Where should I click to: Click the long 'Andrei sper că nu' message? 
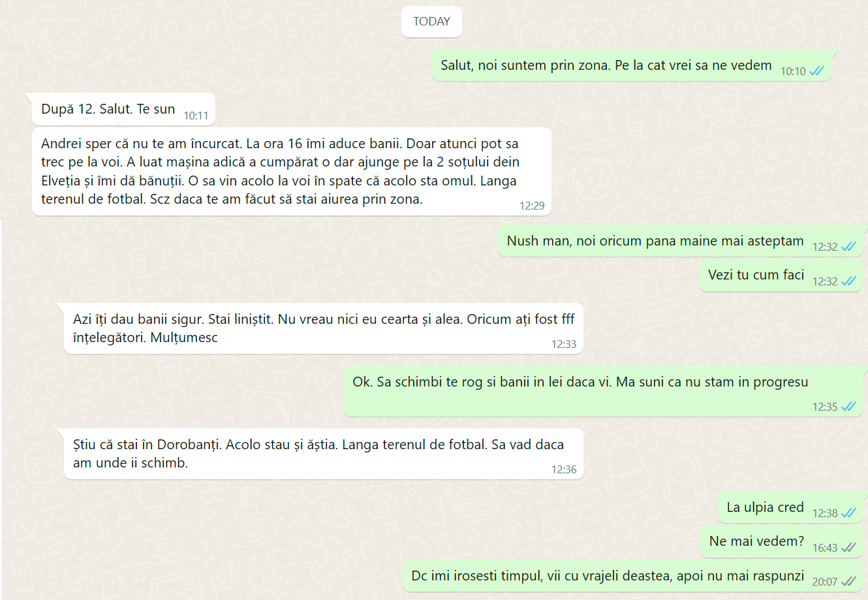click(292, 171)
